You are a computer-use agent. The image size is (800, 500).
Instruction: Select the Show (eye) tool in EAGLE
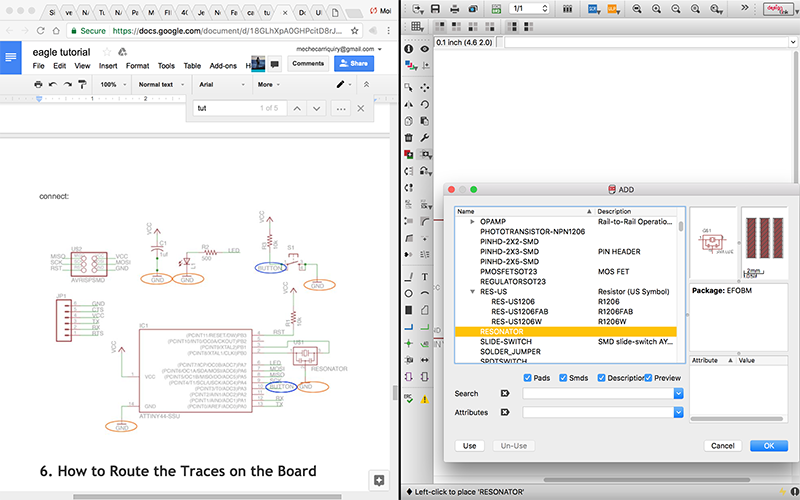(x=424, y=49)
